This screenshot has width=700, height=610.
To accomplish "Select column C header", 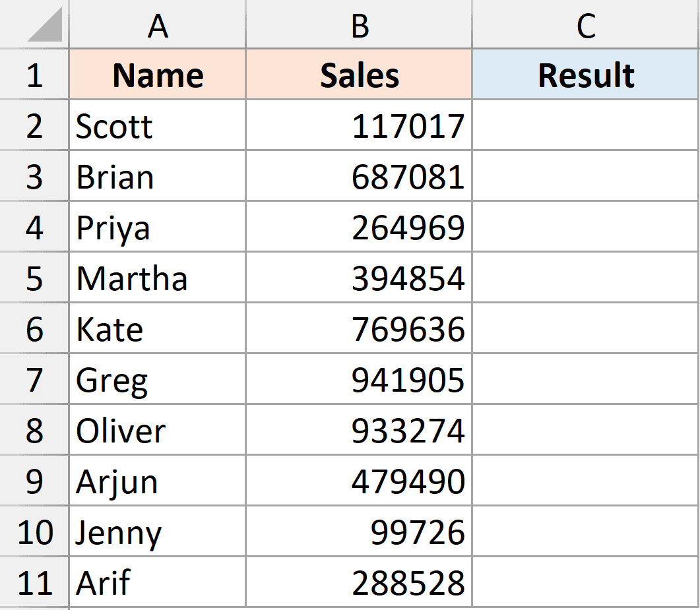I will point(586,25).
